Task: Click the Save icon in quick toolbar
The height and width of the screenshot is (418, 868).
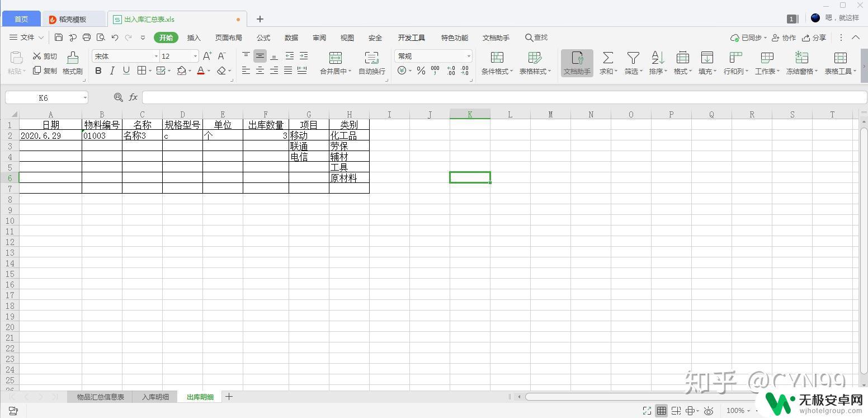Action: 59,37
